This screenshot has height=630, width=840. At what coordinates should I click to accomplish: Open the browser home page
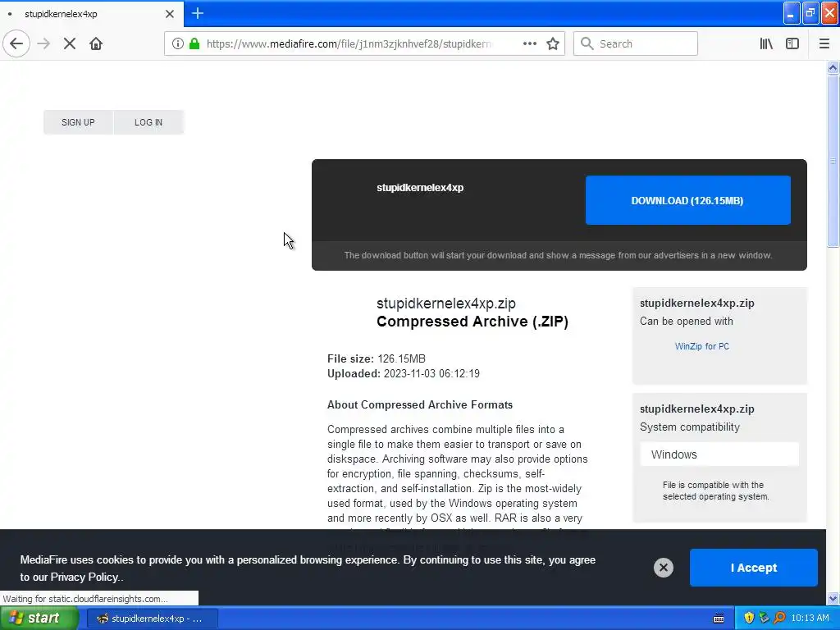tap(96, 44)
